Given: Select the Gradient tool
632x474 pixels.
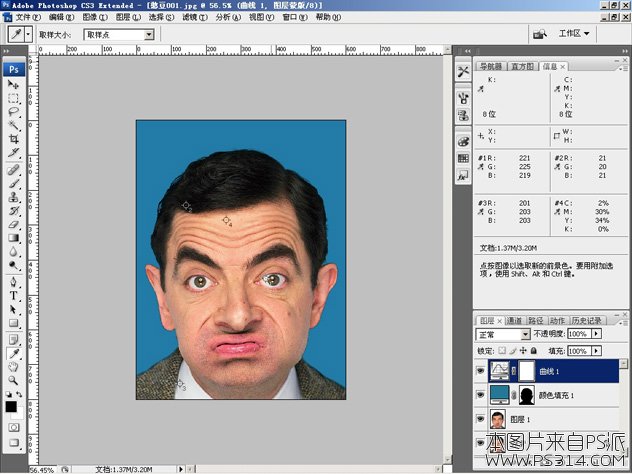Looking at the screenshot, I should tap(13, 238).
